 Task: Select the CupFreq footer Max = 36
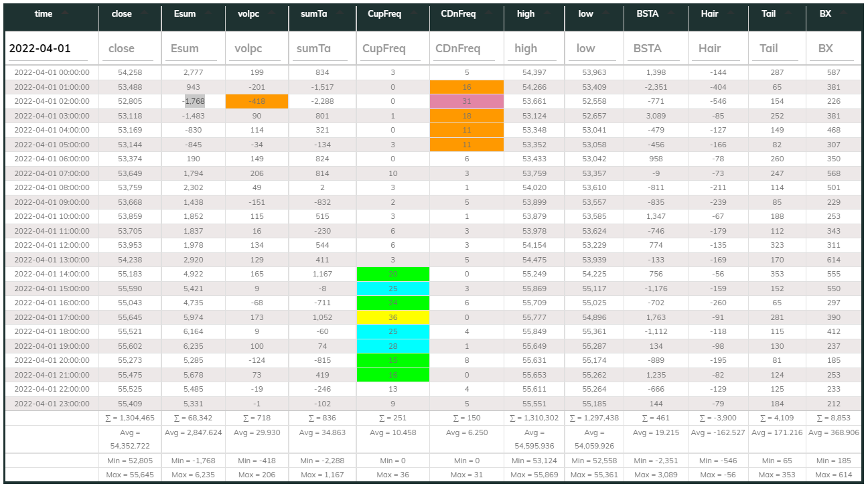pos(392,475)
